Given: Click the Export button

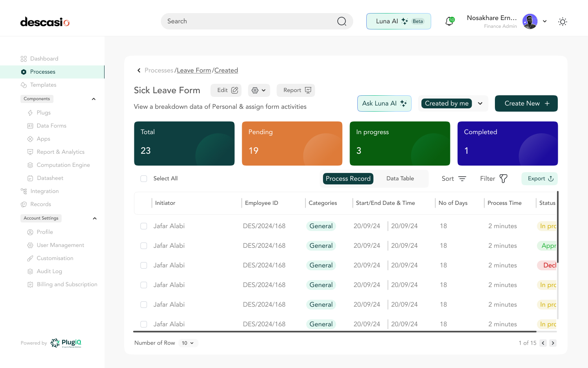Looking at the screenshot, I should (540, 179).
